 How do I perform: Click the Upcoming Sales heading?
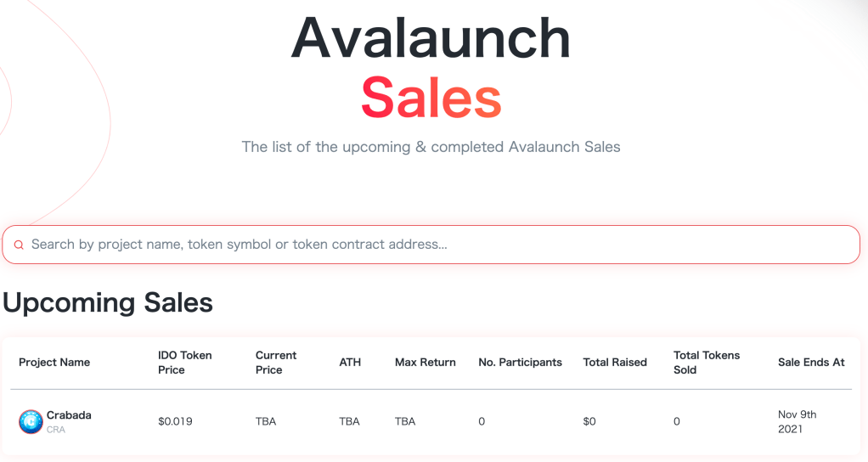[108, 303]
